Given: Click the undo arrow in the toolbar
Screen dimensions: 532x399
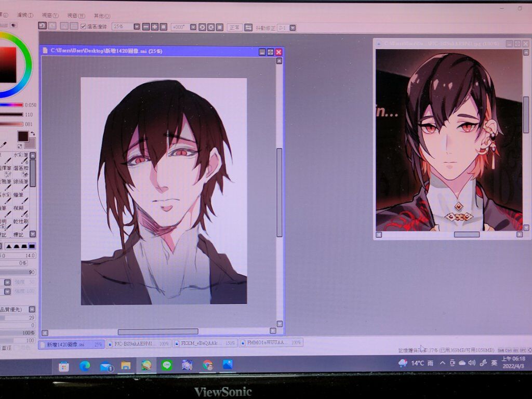Looking at the screenshot, I should [42, 26].
